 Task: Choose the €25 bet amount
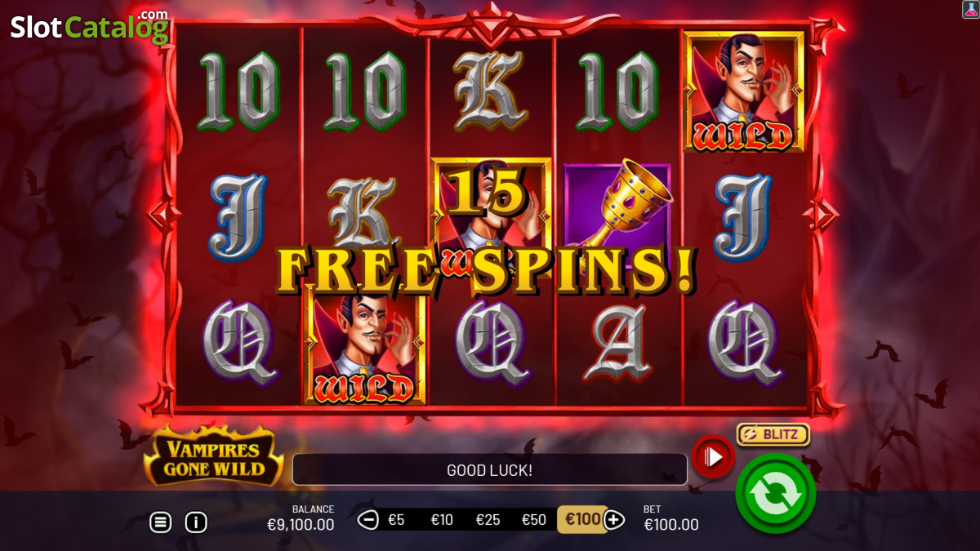488,520
